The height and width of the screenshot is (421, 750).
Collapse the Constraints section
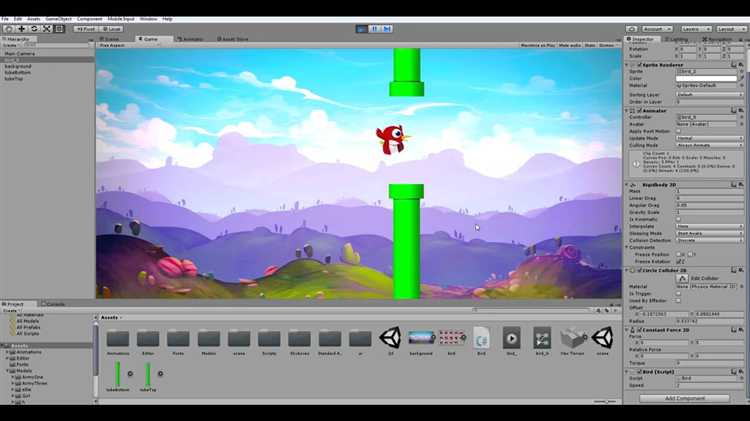627,247
